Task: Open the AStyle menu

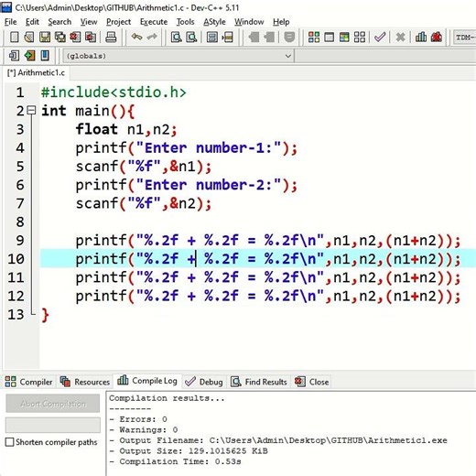Action: click(214, 22)
